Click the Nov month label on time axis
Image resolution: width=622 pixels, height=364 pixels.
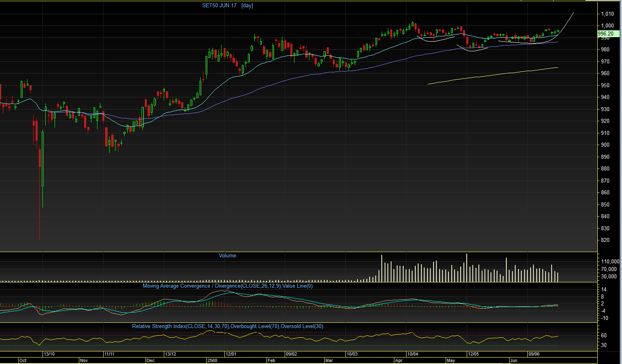(x=84, y=360)
